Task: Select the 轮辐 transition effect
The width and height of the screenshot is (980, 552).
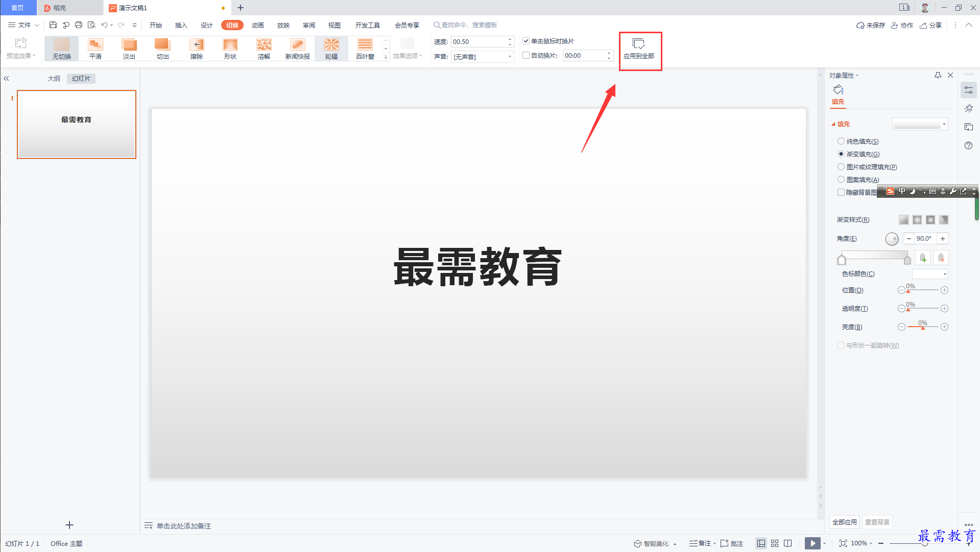Action: click(331, 49)
